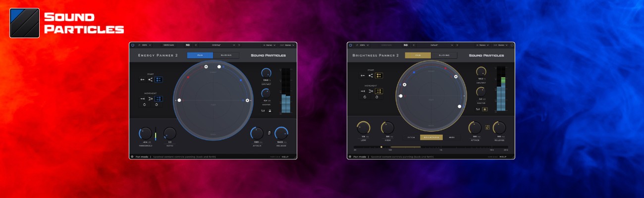Click the Attack knob in Brightness Panner
The image size is (644, 198).
click(x=475, y=128)
